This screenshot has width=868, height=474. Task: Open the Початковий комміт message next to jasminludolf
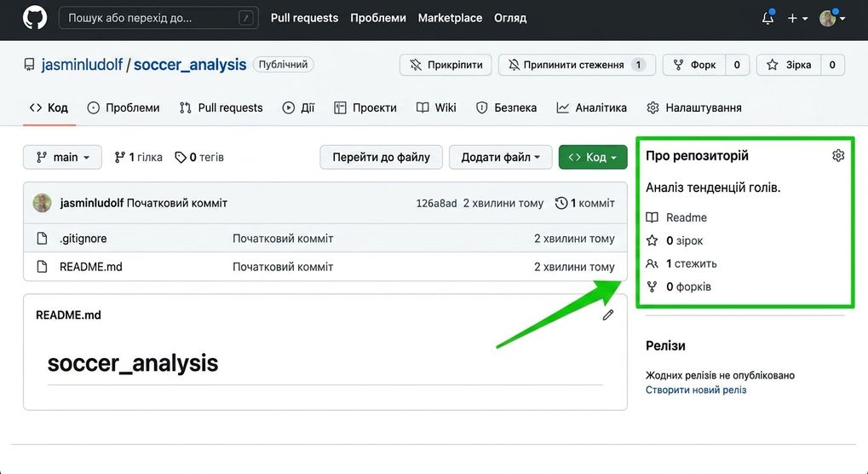177,203
